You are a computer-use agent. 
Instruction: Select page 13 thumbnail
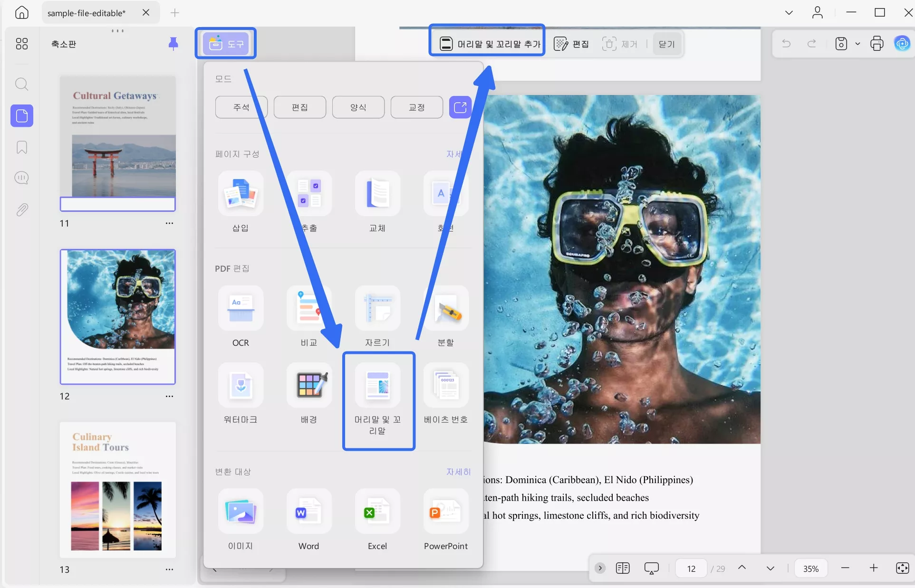118,490
